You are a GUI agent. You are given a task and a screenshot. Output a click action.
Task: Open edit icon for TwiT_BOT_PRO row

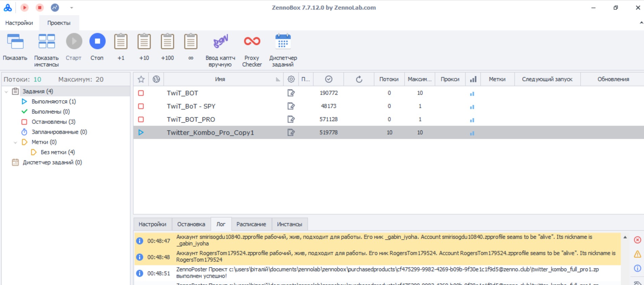tap(291, 119)
